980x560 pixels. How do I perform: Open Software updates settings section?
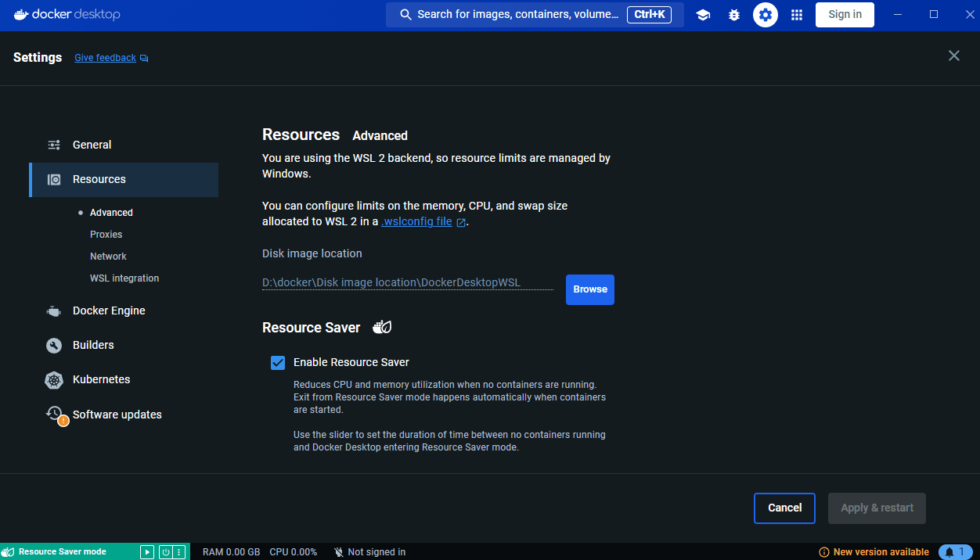tap(124, 415)
